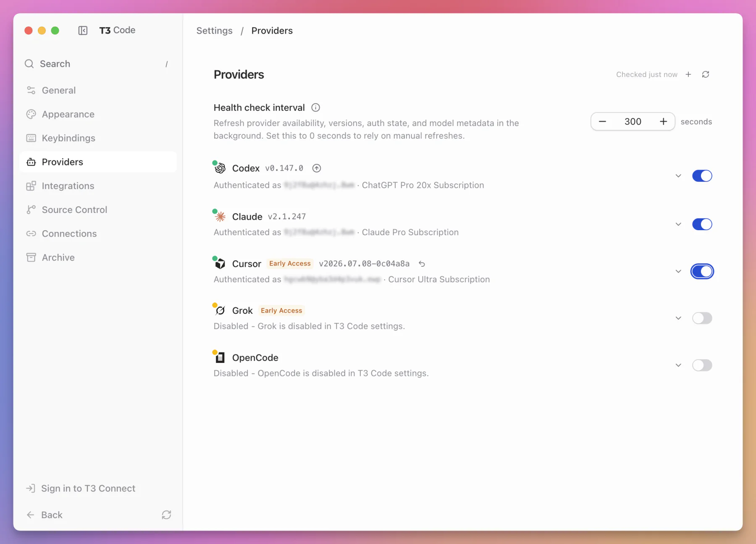Click the General sliders icon
756x544 pixels.
pos(31,90)
